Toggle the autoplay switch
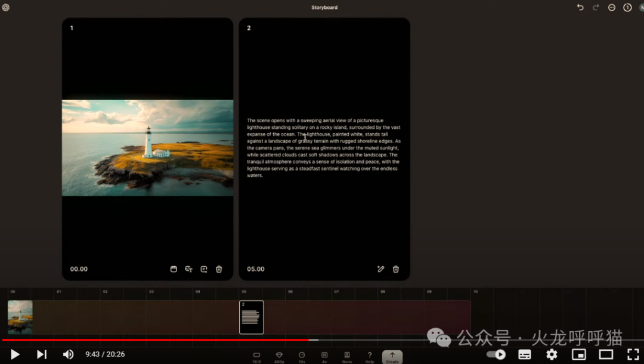This screenshot has height=364, width=644. (496, 354)
